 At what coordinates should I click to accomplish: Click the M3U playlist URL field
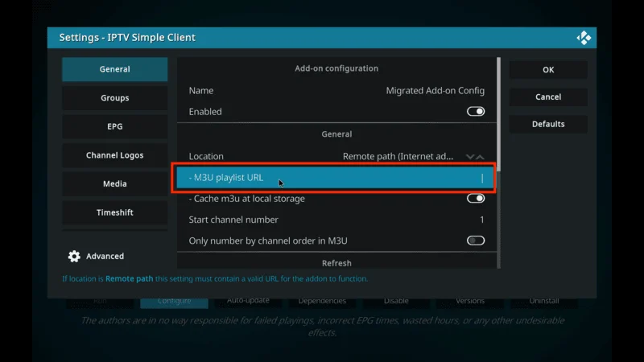pyautogui.click(x=335, y=178)
